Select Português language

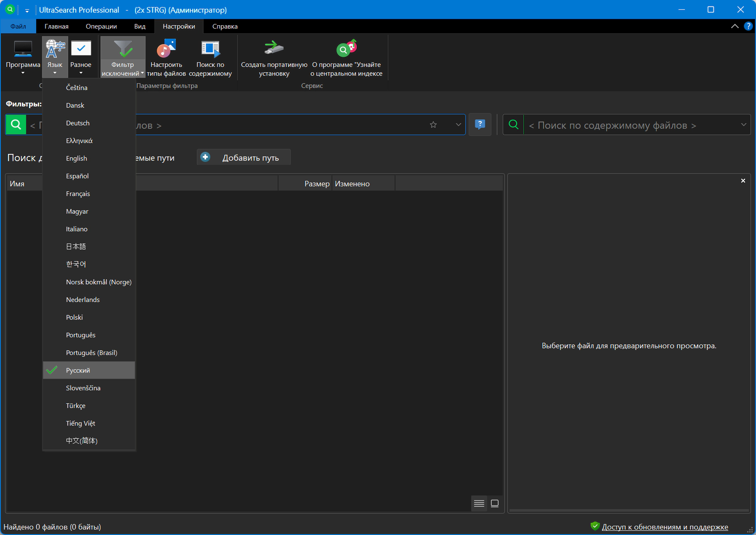click(x=89, y=335)
